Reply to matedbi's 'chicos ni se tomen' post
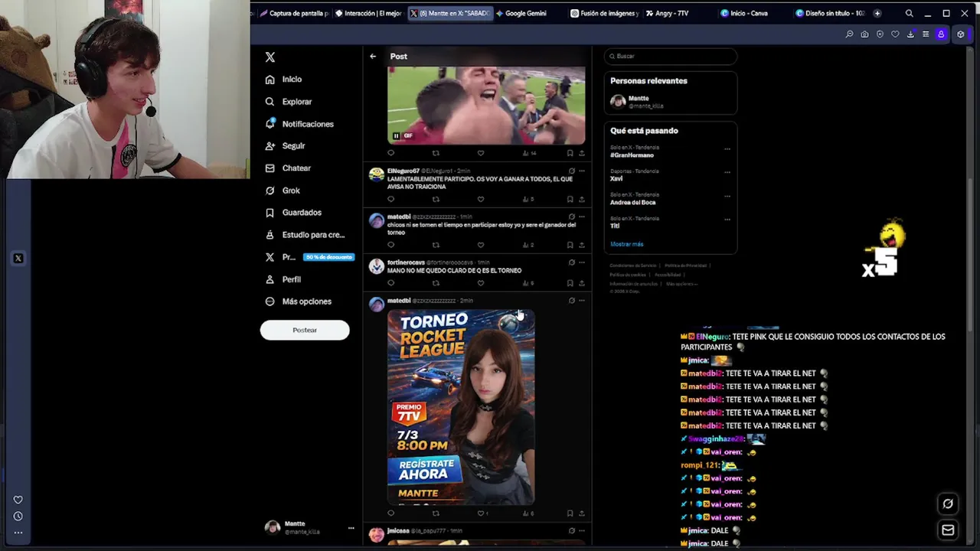Viewport: 980px width, 551px height. (390, 245)
